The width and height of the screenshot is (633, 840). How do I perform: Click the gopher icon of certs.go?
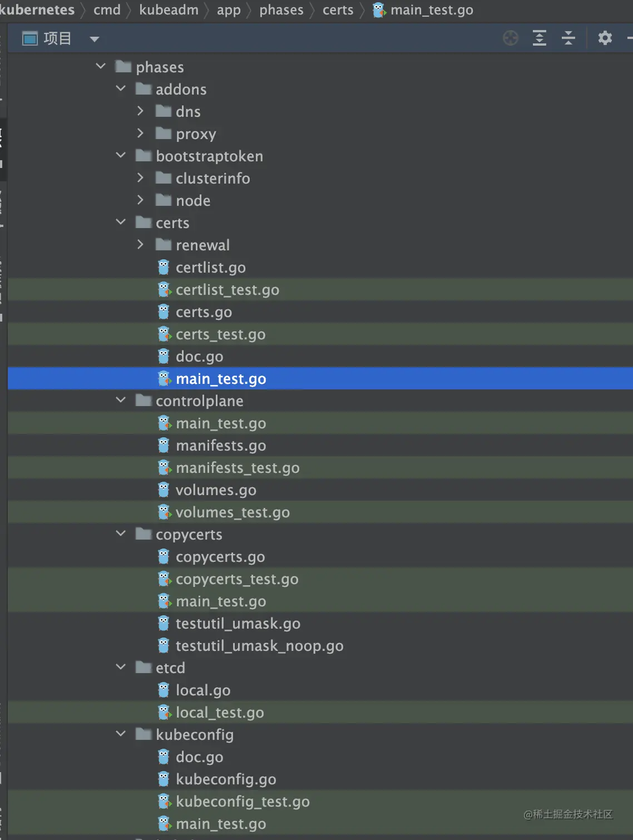(164, 312)
